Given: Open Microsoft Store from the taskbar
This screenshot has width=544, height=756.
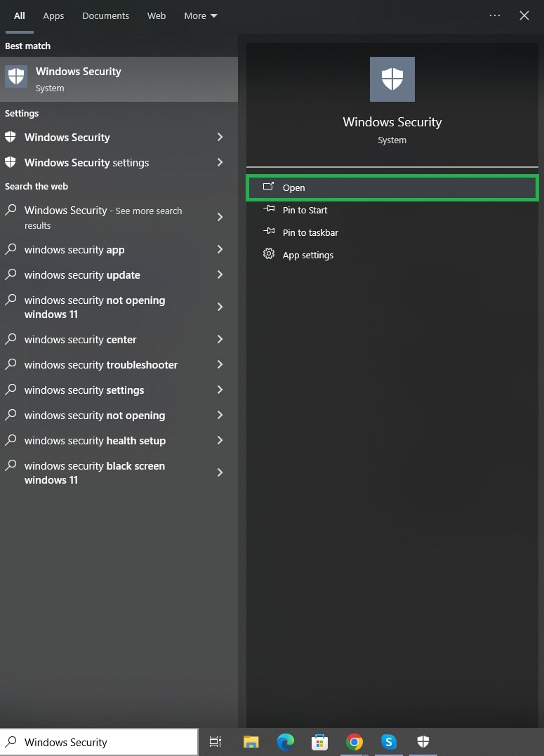Looking at the screenshot, I should [319, 742].
